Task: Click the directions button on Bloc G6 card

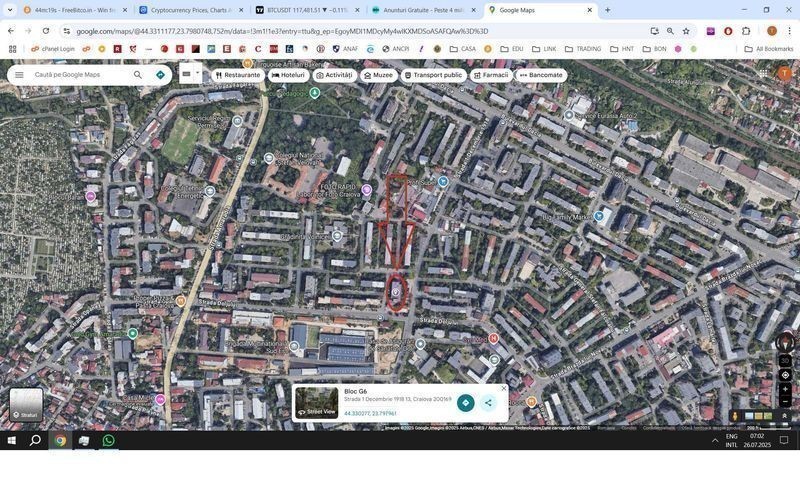Action: (465, 403)
